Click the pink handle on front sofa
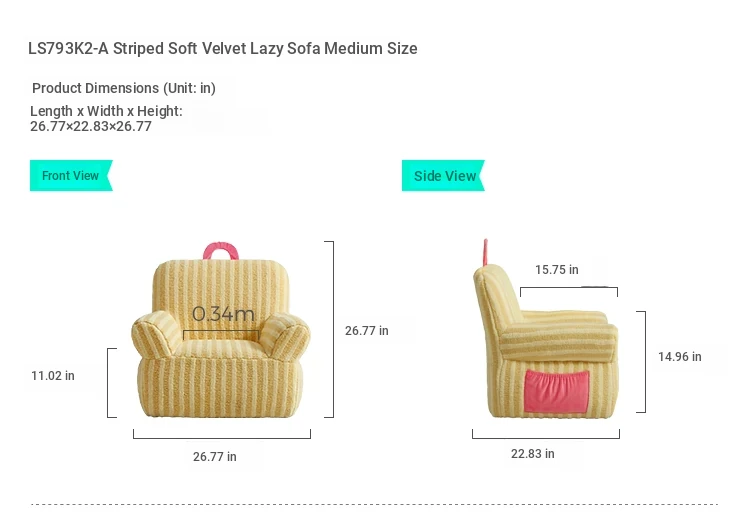The image size is (750, 524). pos(221,251)
